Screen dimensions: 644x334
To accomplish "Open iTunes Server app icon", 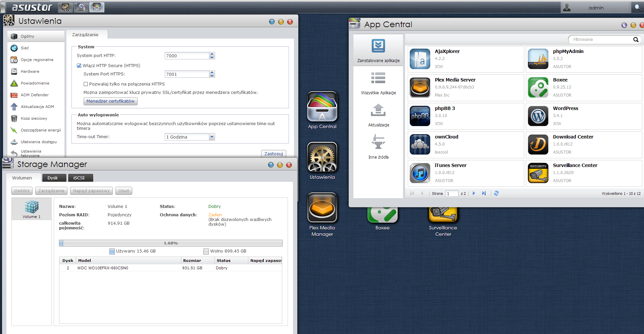I will 420,173.
